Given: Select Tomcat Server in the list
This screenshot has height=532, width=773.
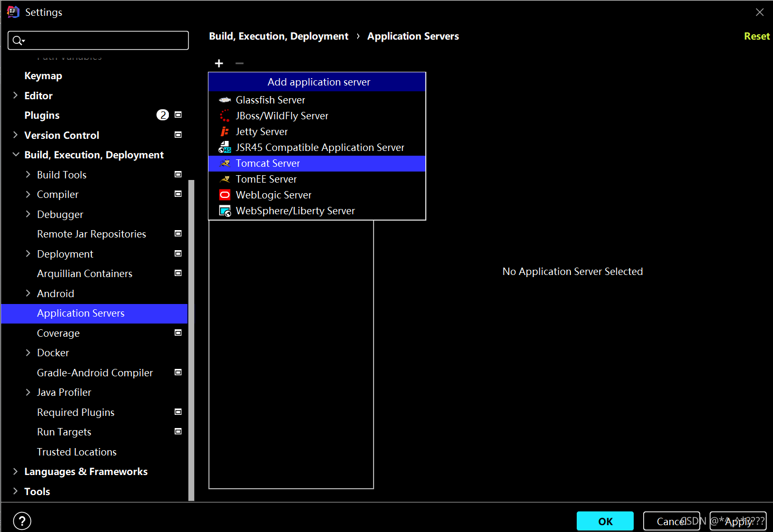Looking at the screenshot, I should pos(317,163).
